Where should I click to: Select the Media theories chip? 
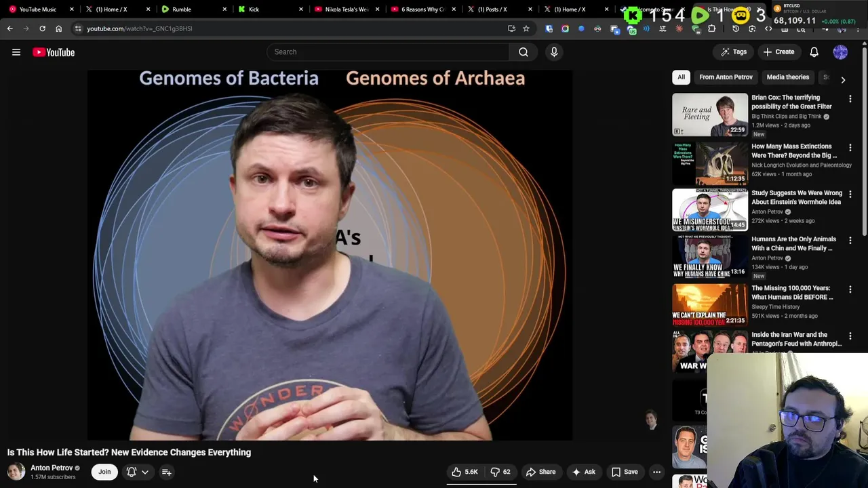[788, 77]
